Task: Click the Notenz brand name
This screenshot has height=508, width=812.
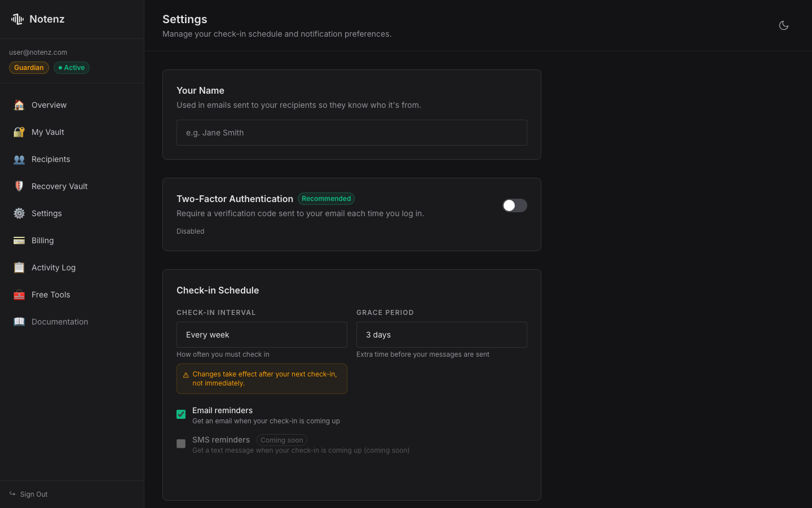Action: [x=47, y=19]
